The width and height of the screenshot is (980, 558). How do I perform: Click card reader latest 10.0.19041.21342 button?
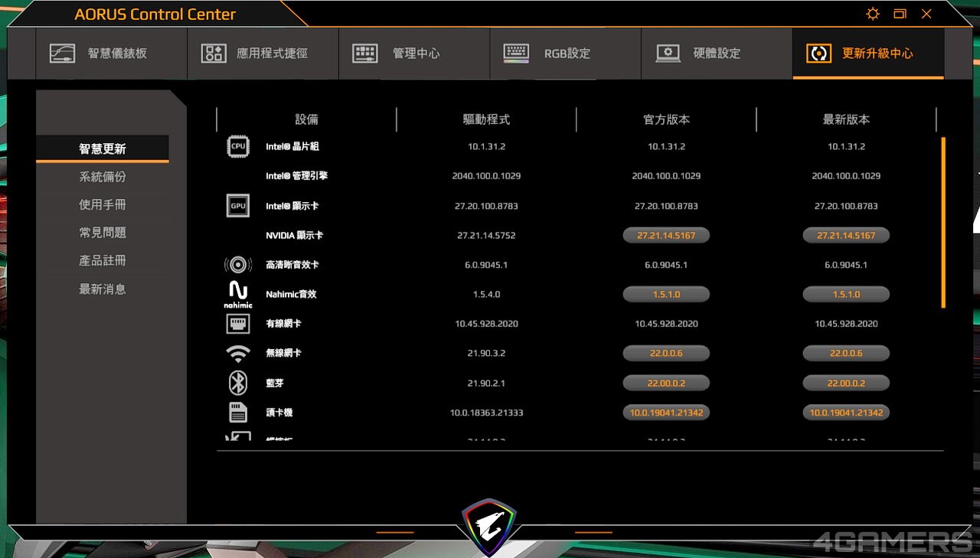click(x=846, y=413)
